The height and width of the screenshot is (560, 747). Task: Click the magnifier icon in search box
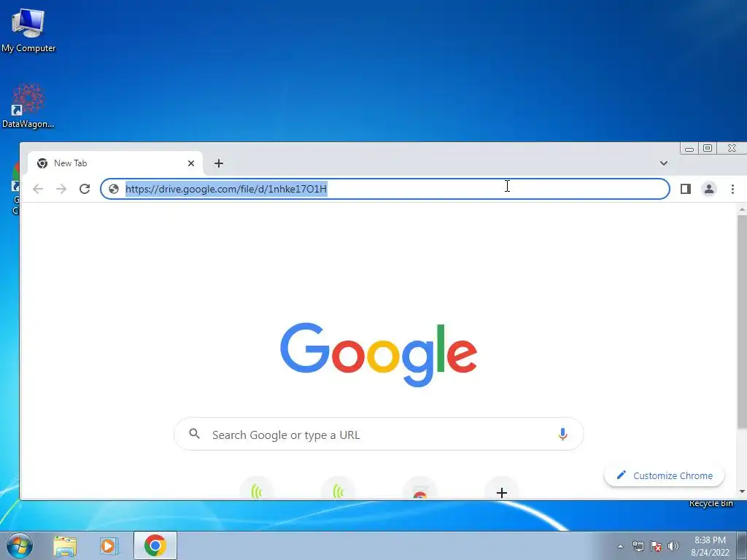(x=194, y=434)
